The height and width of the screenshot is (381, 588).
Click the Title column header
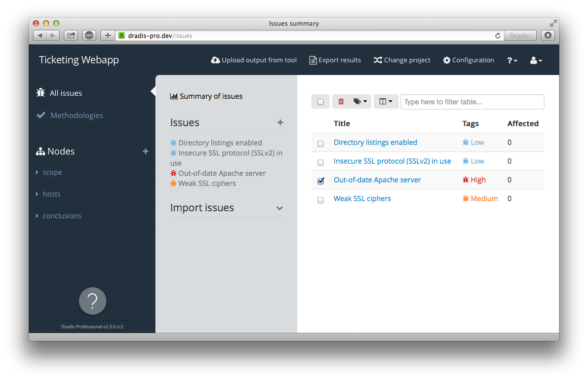point(342,124)
